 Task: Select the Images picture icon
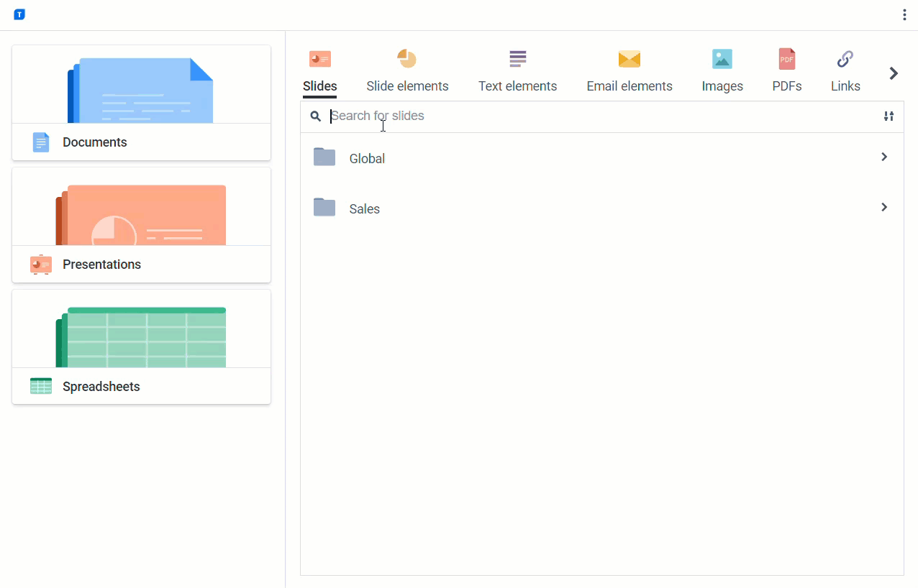(722, 59)
